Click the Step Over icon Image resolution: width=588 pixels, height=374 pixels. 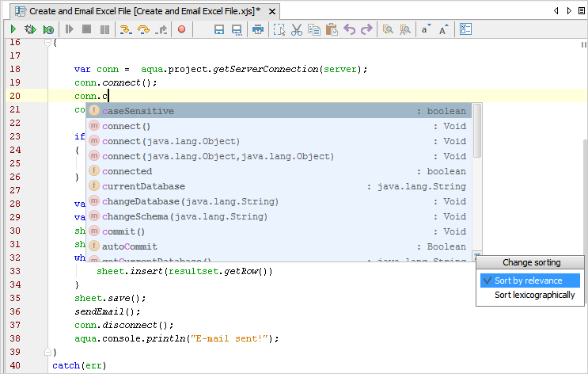click(x=143, y=29)
